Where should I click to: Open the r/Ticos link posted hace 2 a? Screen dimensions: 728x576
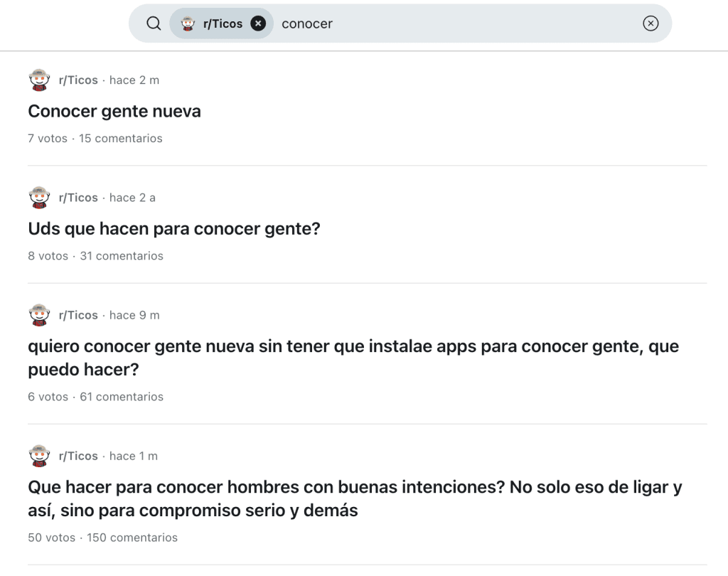(78, 198)
